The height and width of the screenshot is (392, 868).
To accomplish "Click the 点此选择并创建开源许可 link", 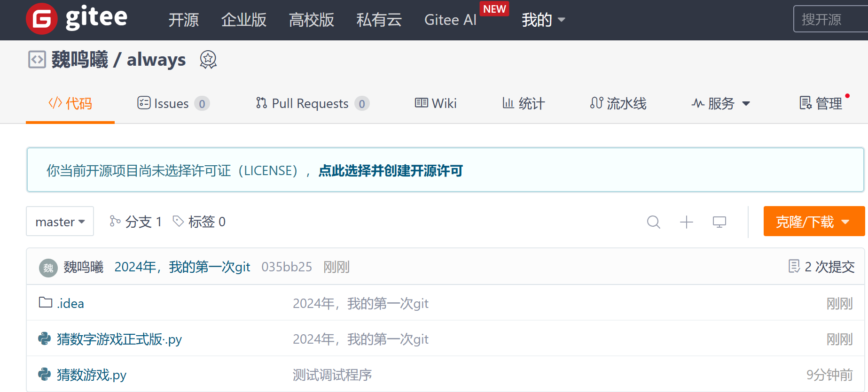I will (391, 170).
